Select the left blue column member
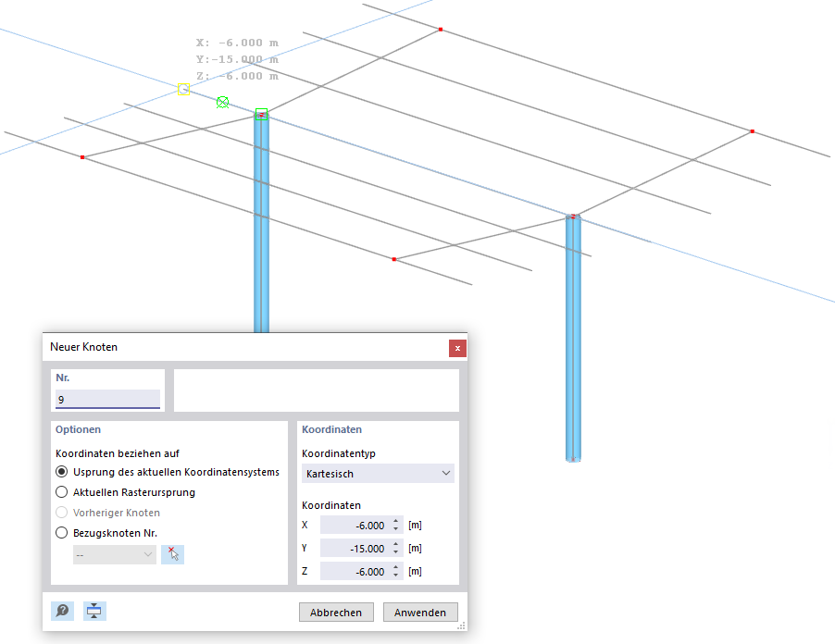 coord(261,224)
